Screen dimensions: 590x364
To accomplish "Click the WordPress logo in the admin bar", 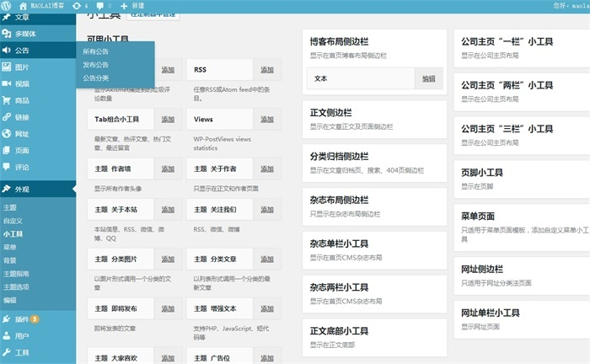I will 8,5.
